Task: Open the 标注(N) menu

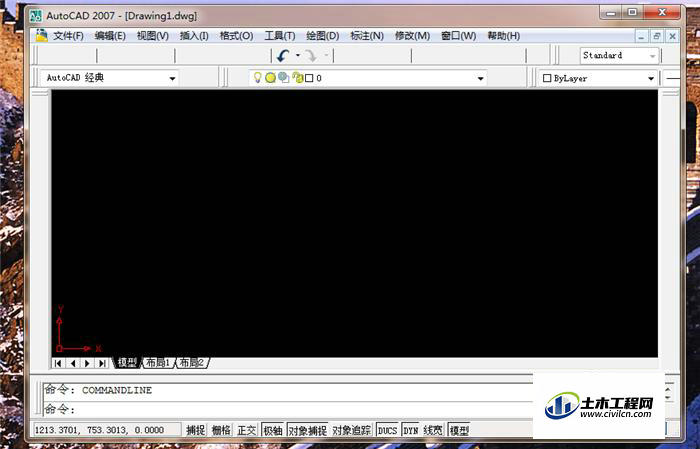Action: [x=367, y=36]
